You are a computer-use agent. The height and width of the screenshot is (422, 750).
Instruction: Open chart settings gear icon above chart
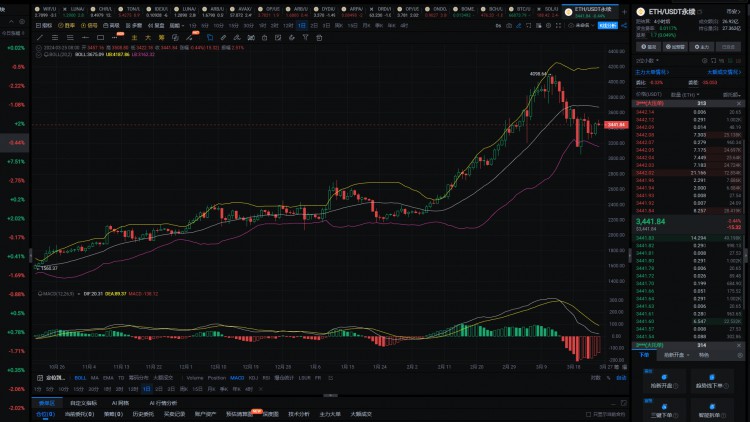pos(548,25)
